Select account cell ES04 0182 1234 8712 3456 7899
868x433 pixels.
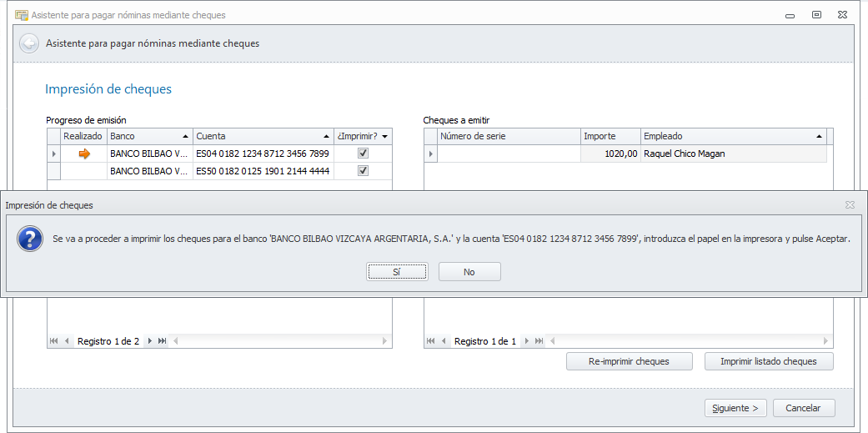(x=263, y=154)
